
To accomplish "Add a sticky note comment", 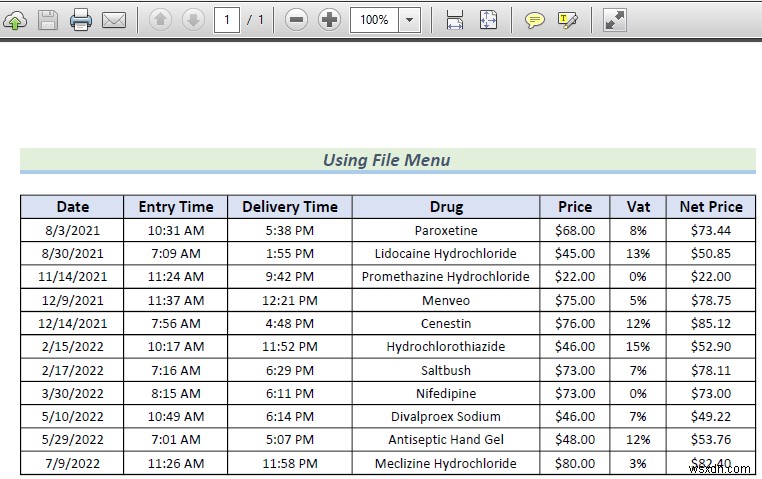I will click(x=535, y=20).
